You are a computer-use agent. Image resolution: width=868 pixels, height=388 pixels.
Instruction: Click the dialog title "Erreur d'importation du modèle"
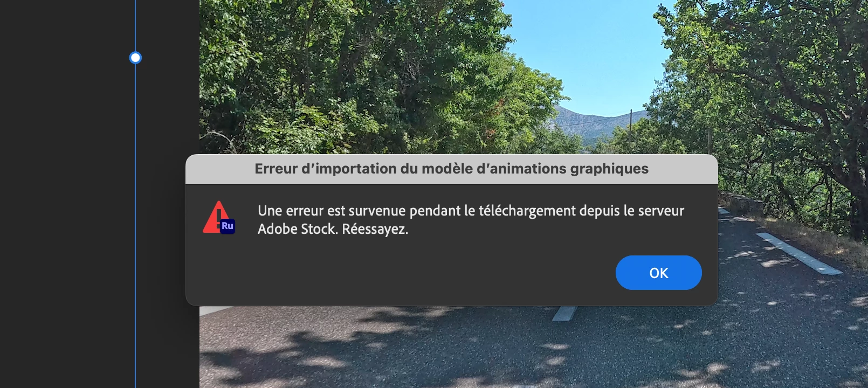point(451,169)
